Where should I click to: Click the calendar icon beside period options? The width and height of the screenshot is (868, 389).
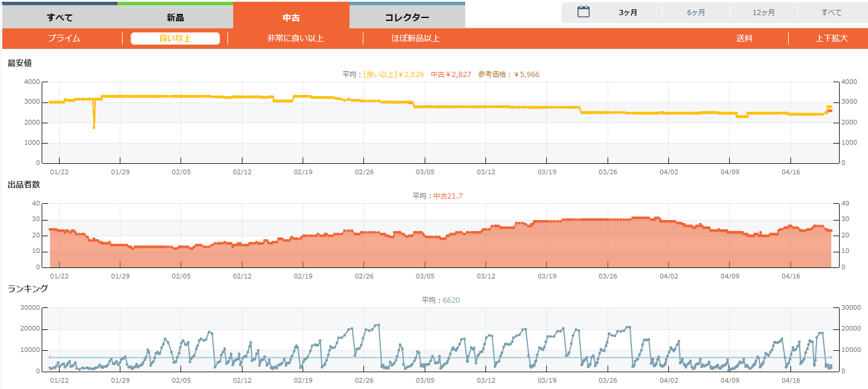click(583, 12)
